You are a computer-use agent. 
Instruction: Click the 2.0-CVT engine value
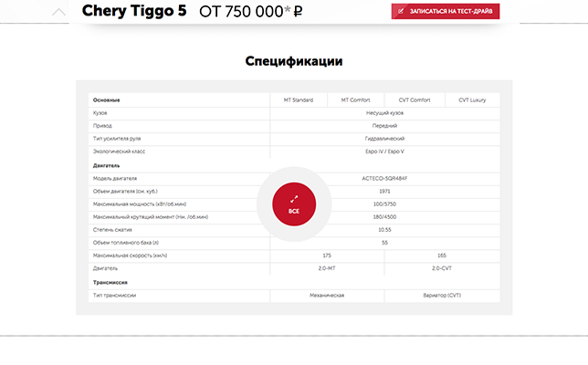point(442,268)
